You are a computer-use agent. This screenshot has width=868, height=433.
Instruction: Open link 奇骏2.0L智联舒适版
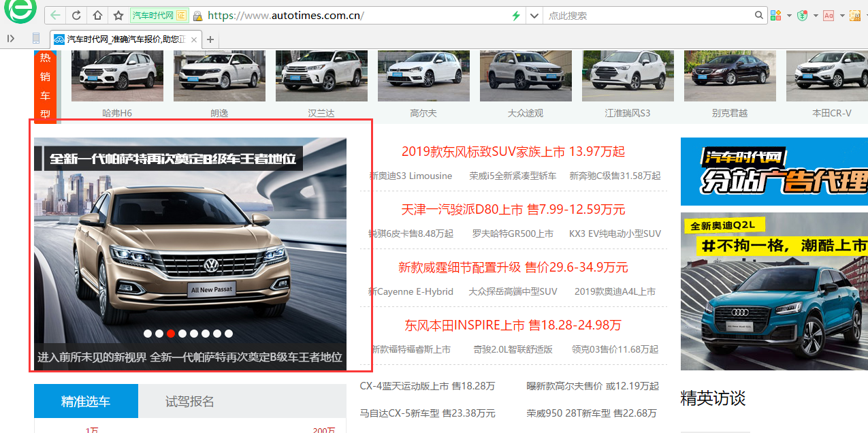pos(513,349)
